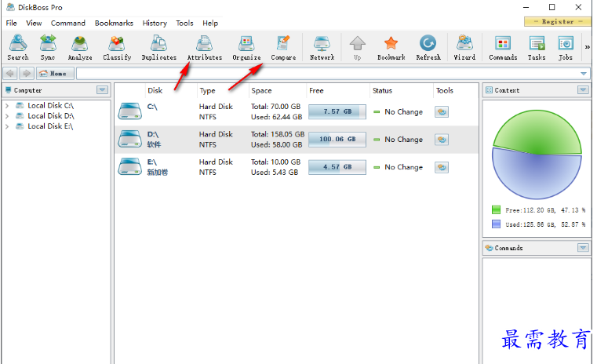
Task: Open the Command menu
Action: pyautogui.click(x=68, y=23)
